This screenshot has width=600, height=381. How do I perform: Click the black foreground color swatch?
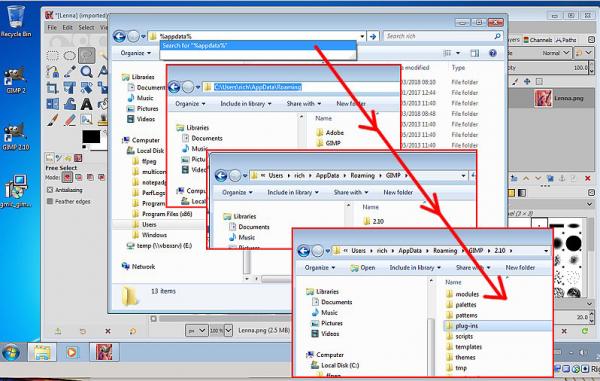tap(91, 137)
